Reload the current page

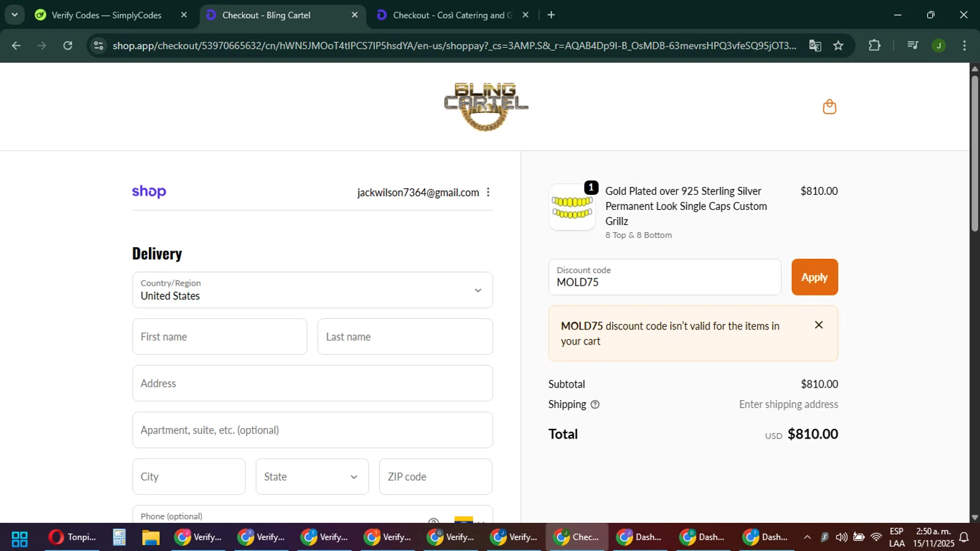coord(68,46)
